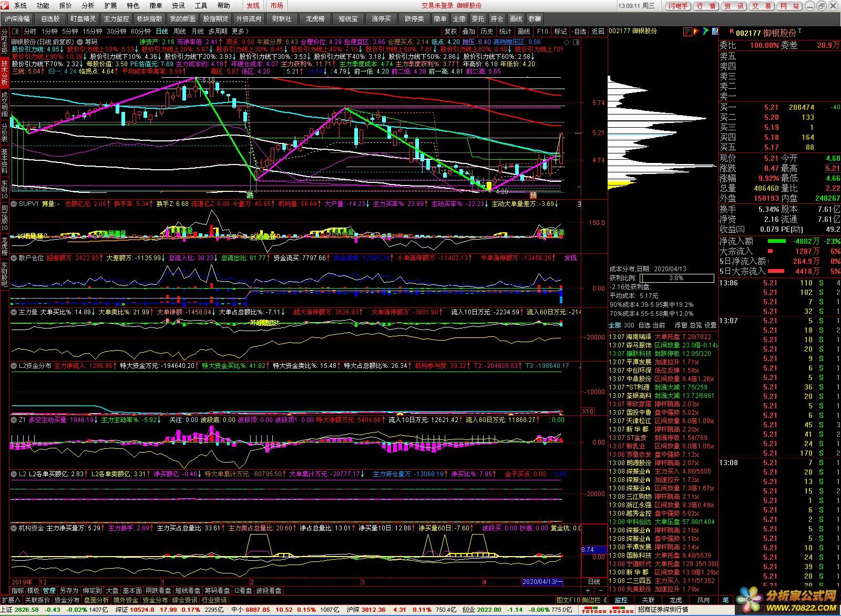841x616 pixels.
Task: Click the 上证 2826.58 index in status bar
Action: tap(20, 610)
